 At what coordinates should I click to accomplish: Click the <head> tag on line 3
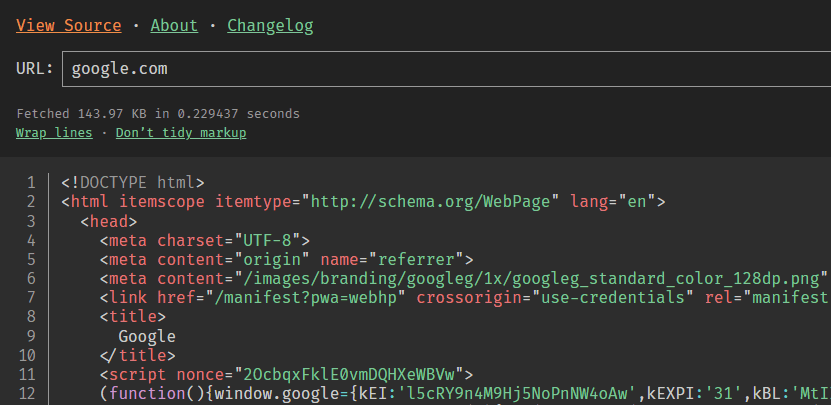pyautogui.click(x=109, y=221)
